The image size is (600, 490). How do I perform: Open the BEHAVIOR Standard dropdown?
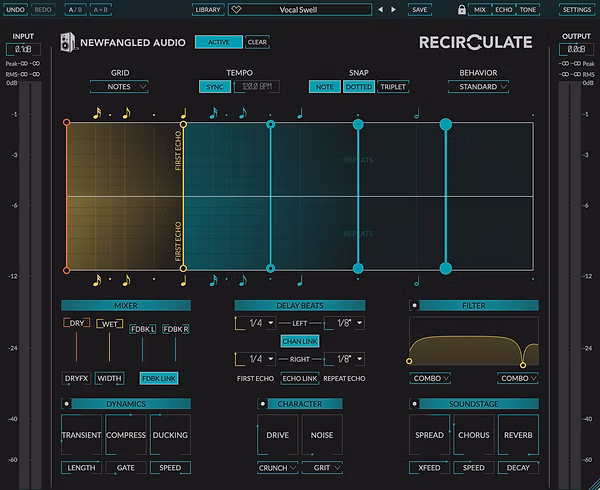click(478, 87)
